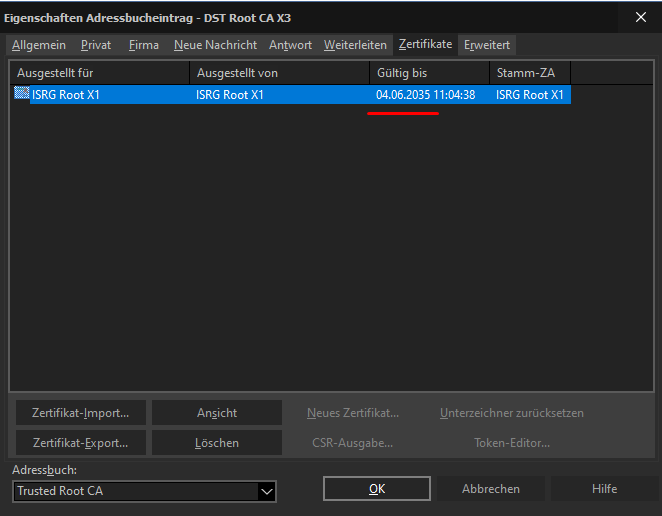Cancel with the Abbrechen button

[x=491, y=489]
